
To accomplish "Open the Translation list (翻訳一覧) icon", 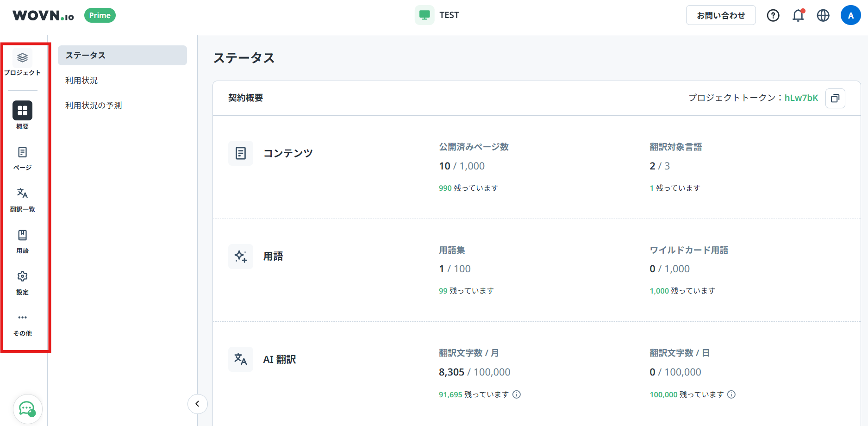I will click(22, 194).
